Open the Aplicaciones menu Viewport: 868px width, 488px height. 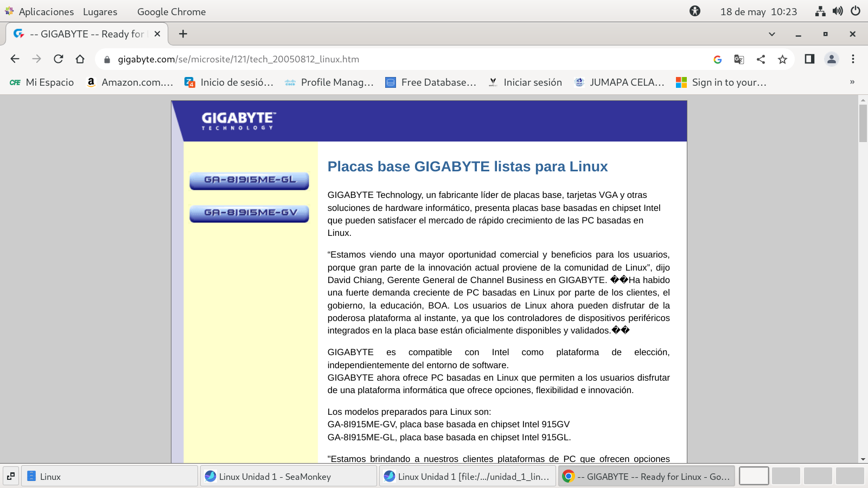tap(46, 11)
